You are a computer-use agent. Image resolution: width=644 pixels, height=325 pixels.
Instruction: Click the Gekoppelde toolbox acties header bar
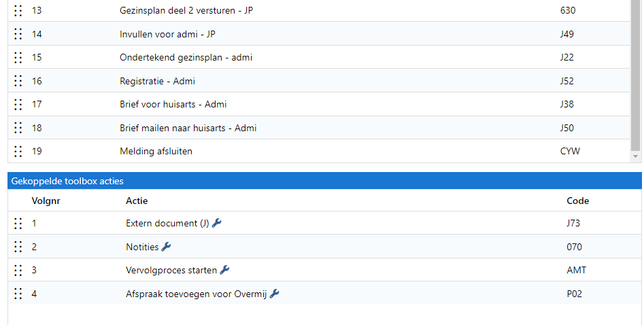coord(325,181)
